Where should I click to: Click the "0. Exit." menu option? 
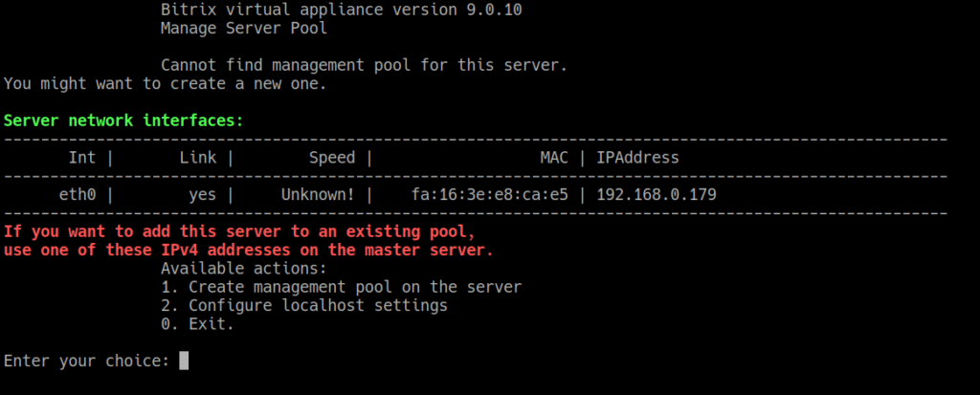pos(197,324)
